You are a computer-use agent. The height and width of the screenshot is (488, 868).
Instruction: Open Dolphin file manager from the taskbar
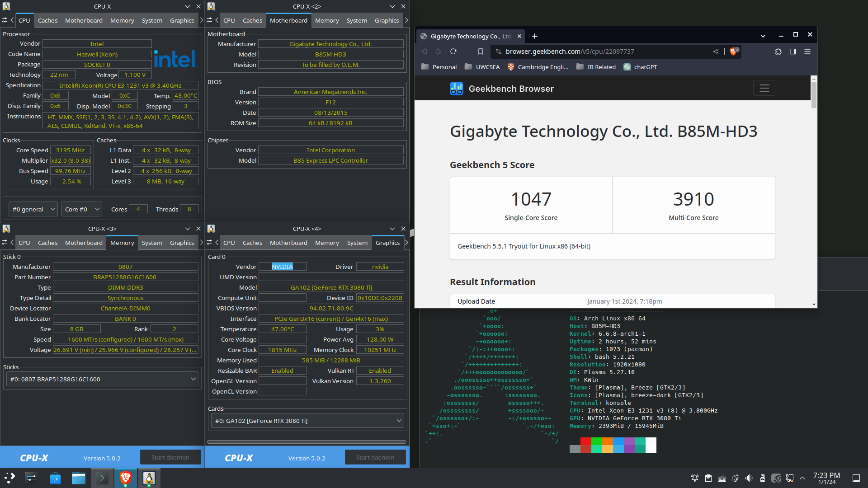[79, 478]
